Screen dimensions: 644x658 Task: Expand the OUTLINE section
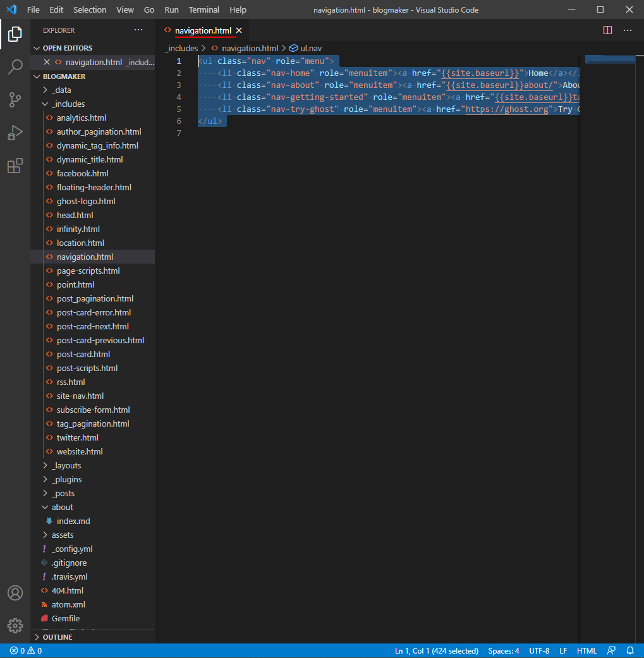(37, 637)
